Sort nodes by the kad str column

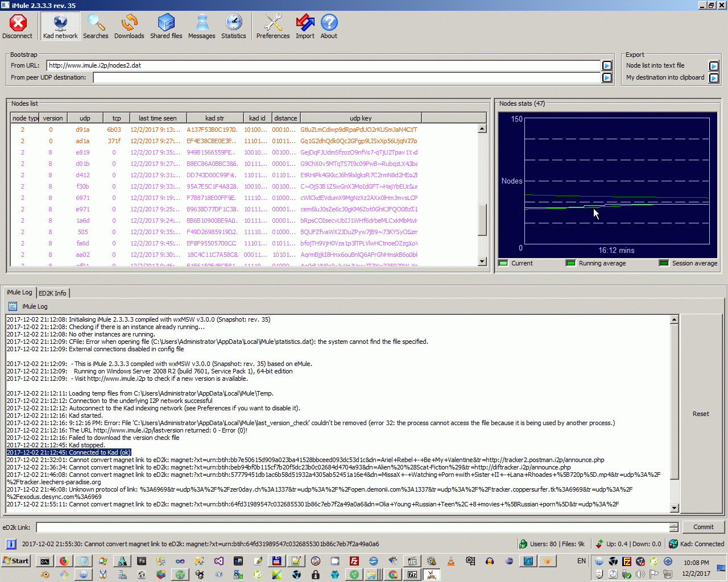[214, 118]
